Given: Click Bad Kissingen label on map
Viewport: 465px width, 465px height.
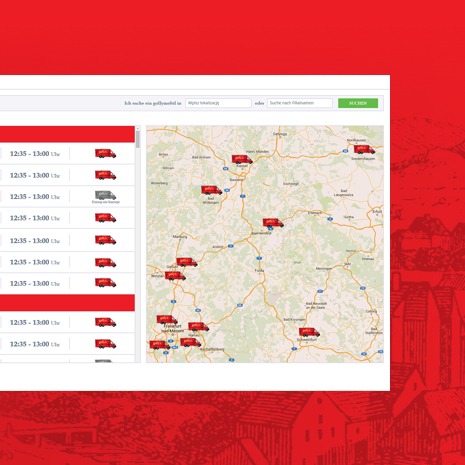Looking at the screenshot, I should pyautogui.click(x=294, y=320).
